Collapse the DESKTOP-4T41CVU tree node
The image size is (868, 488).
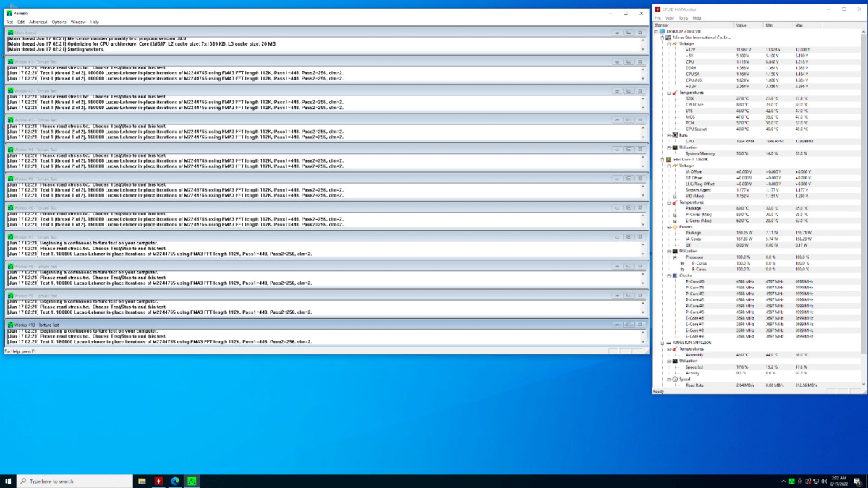pyautogui.click(x=657, y=31)
